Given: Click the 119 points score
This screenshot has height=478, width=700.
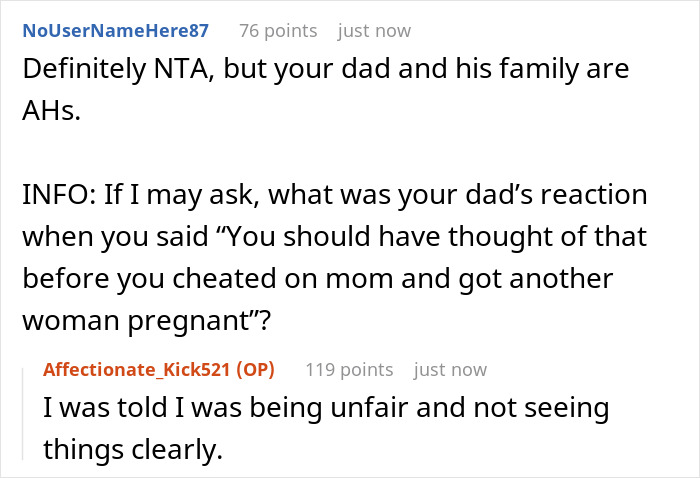Looking at the screenshot, I should click(x=351, y=369).
